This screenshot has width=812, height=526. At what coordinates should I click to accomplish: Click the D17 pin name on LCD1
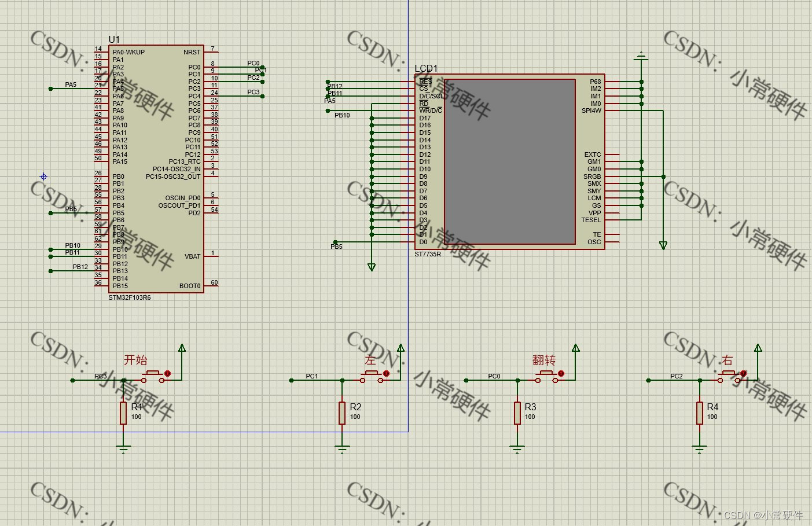(x=425, y=118)
